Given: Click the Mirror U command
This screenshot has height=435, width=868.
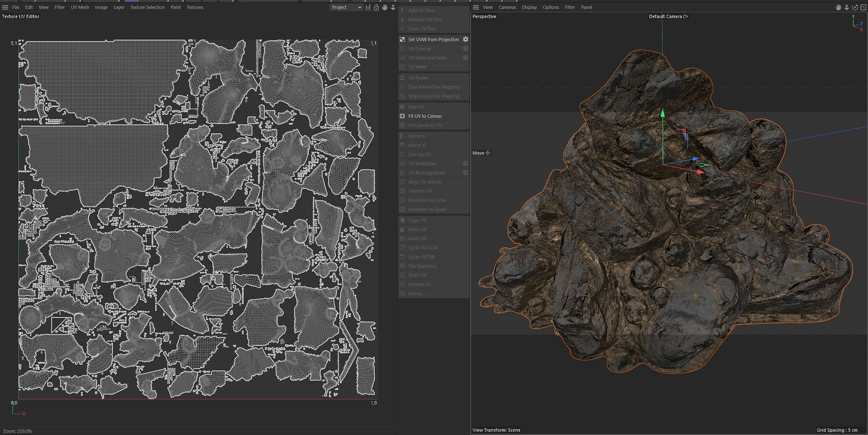Looking at the screenshot, I should [x=434, y=136].
